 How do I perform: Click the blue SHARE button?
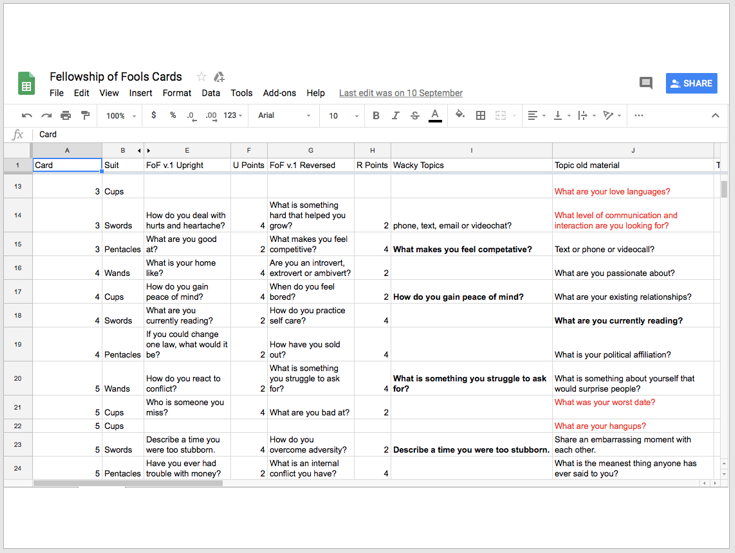pos(691,84)
